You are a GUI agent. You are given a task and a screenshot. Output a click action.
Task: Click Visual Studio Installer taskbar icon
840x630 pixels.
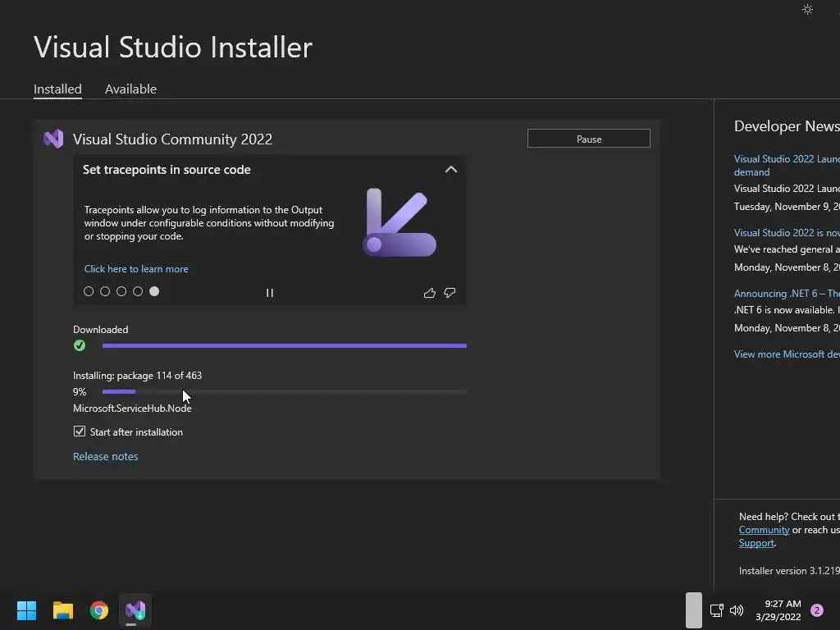(x=135, y=610)
